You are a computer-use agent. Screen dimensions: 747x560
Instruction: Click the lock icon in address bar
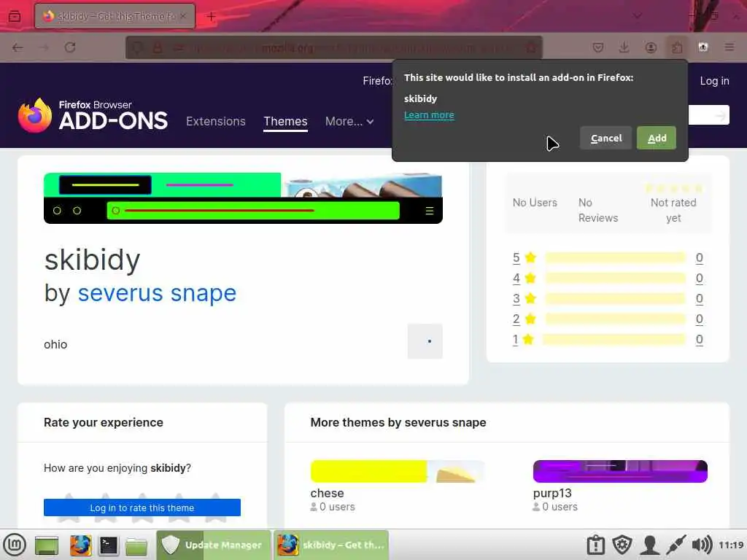point(158,47)
